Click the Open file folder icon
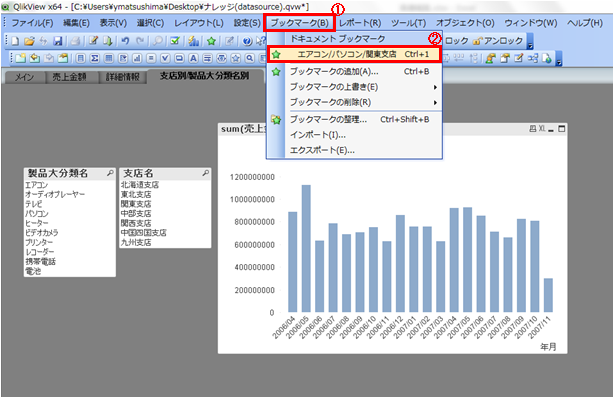This screenshot has height=397, width=613. pyautogui.click(x=29, y=41)
